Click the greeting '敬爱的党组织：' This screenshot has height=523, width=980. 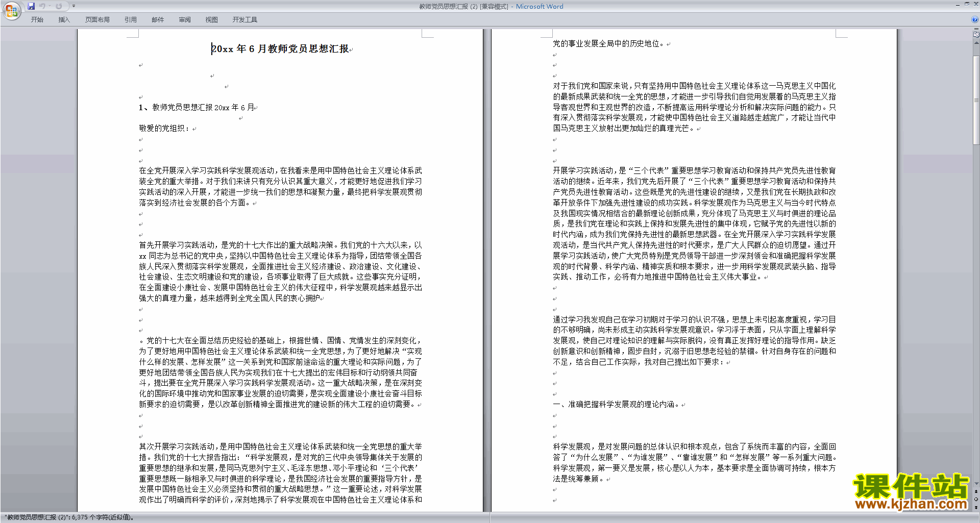click(164, 129)
